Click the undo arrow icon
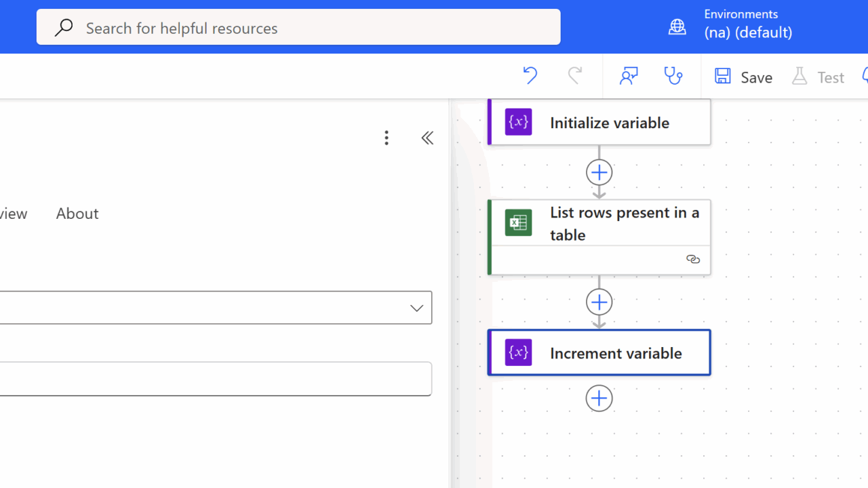This screenshot has height=488, width=868. point(530,75)
